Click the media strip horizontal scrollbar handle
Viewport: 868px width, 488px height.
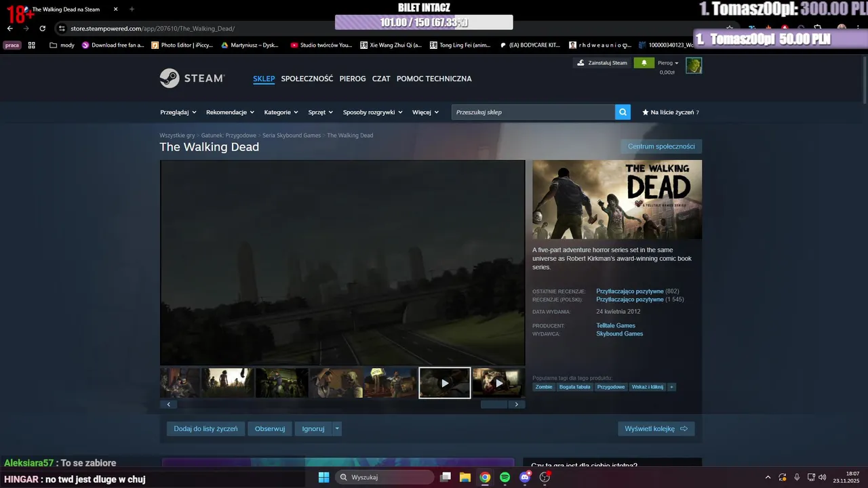point(494,405)
